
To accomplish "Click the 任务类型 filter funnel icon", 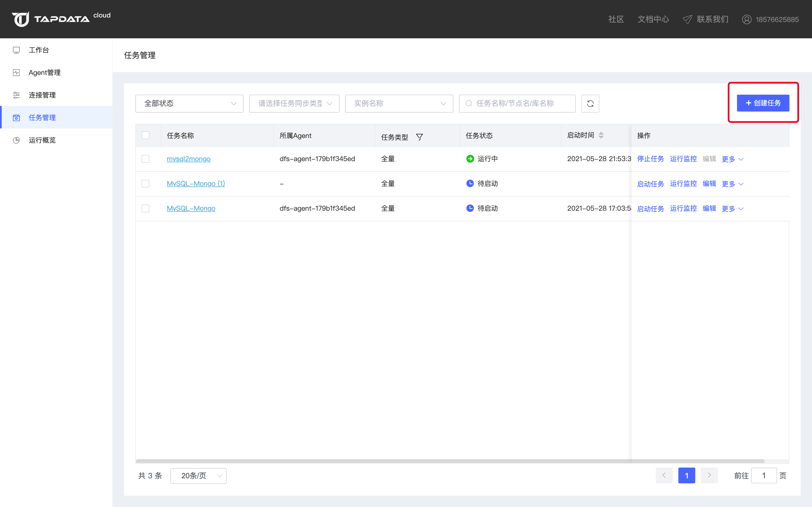I will pos(419,137).
